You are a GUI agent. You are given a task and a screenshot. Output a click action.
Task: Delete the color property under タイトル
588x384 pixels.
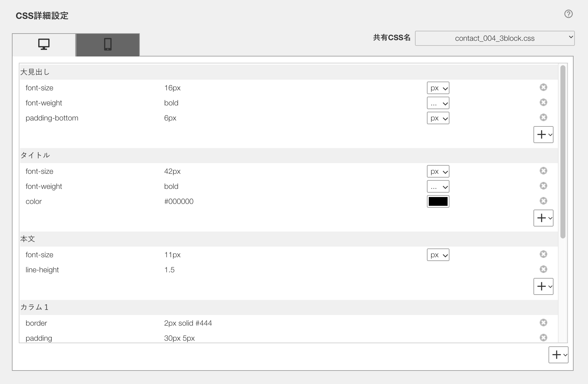coord(543,201)
